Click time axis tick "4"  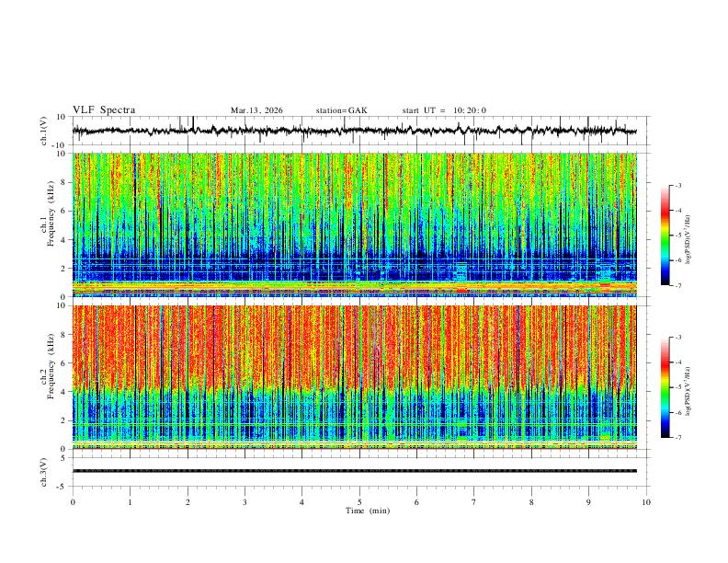(302, 502)
